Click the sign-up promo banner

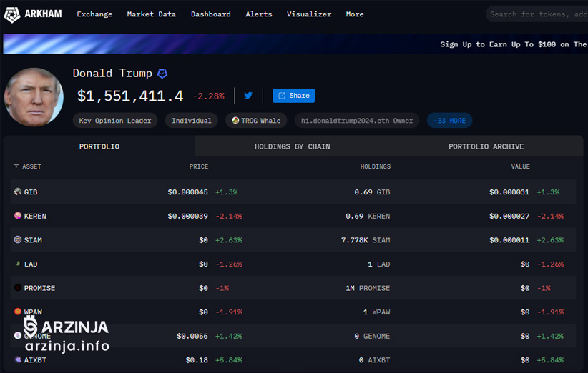click(x=295, y=44)
